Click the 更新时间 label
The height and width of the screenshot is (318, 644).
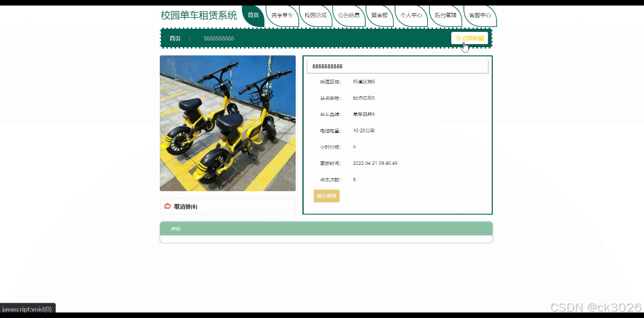(x=331, y=163)
